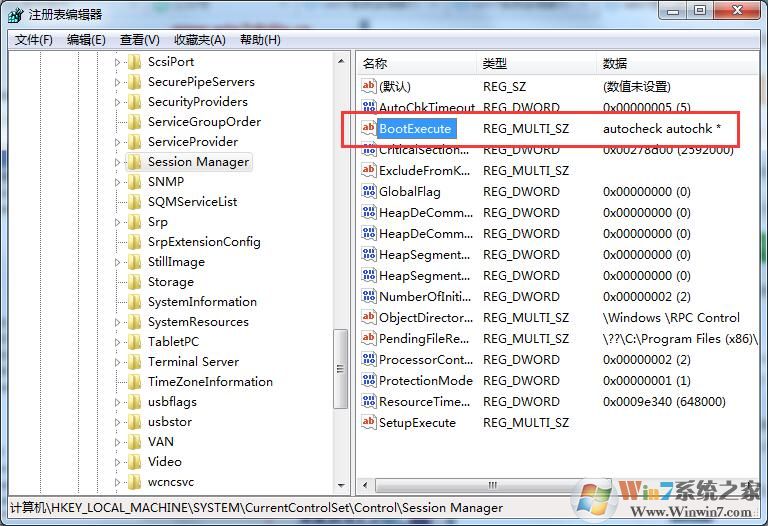Expand the StillImage tree node
The height and width of the screenshot is (526, 768).
pos(117,262)
